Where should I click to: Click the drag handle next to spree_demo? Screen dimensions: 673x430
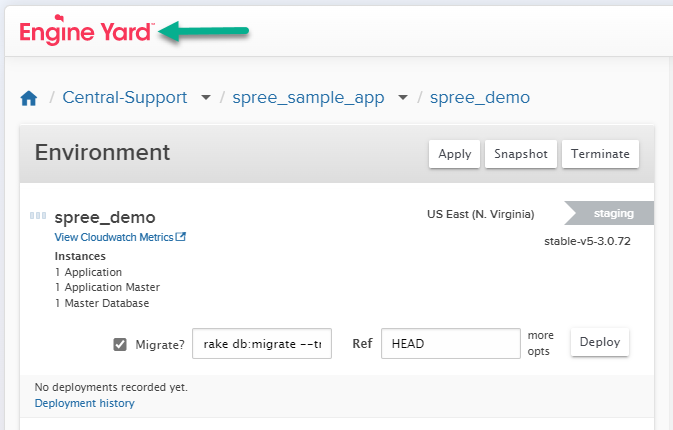38,215
